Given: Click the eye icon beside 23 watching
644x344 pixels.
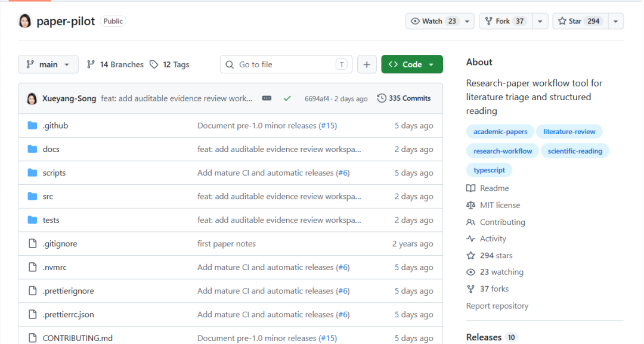Looking at the screenshot, I should tap(470, 272).
